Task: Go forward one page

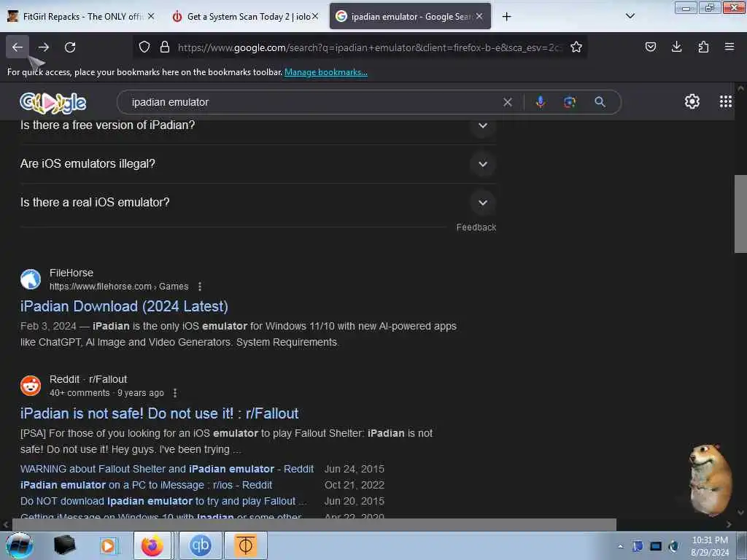Action: 44,47
